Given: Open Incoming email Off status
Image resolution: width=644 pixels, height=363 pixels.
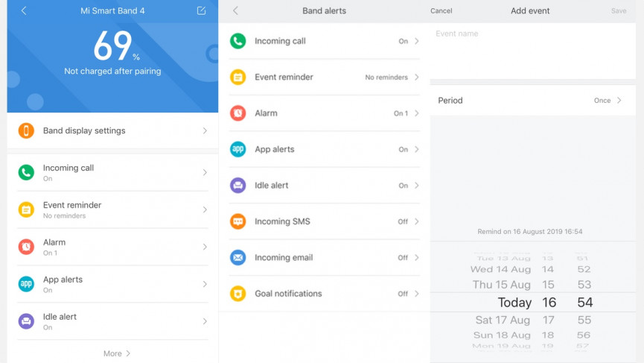Looking at the screenshot, I should coord(403,258).
